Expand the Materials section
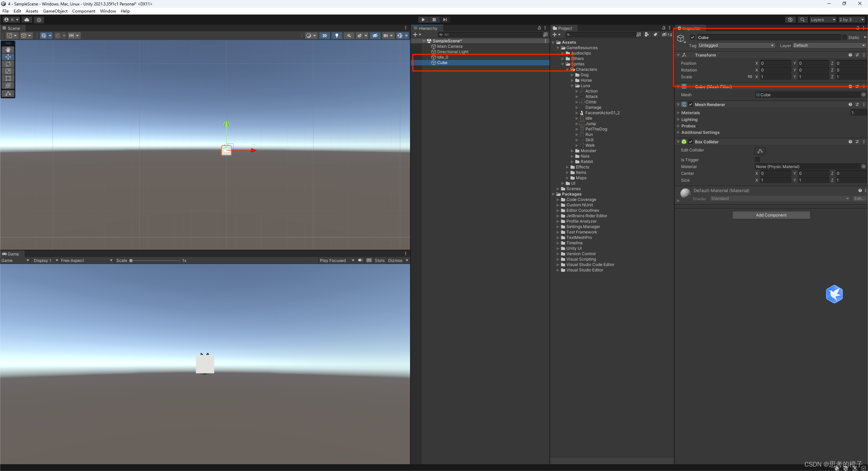 coord(679,113)
